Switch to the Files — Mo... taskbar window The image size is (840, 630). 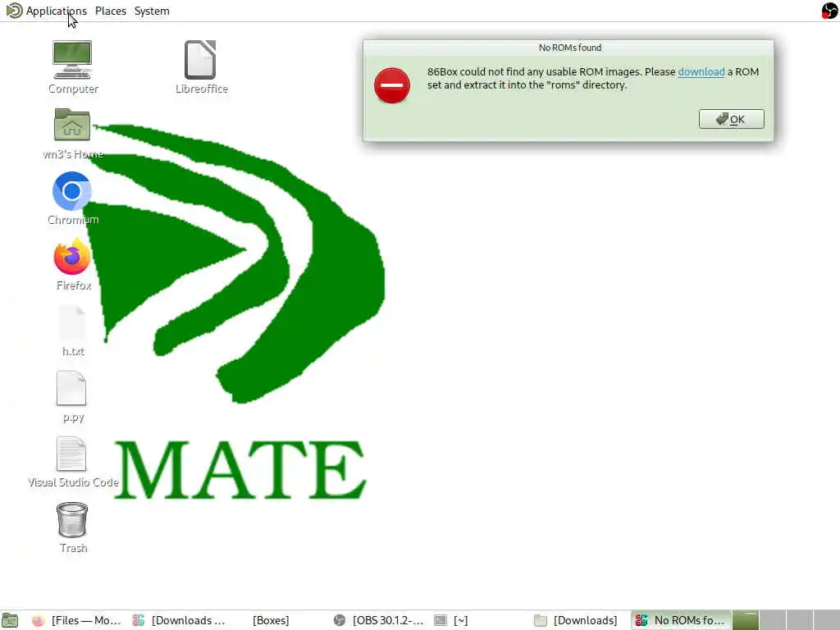click(76, 620)
